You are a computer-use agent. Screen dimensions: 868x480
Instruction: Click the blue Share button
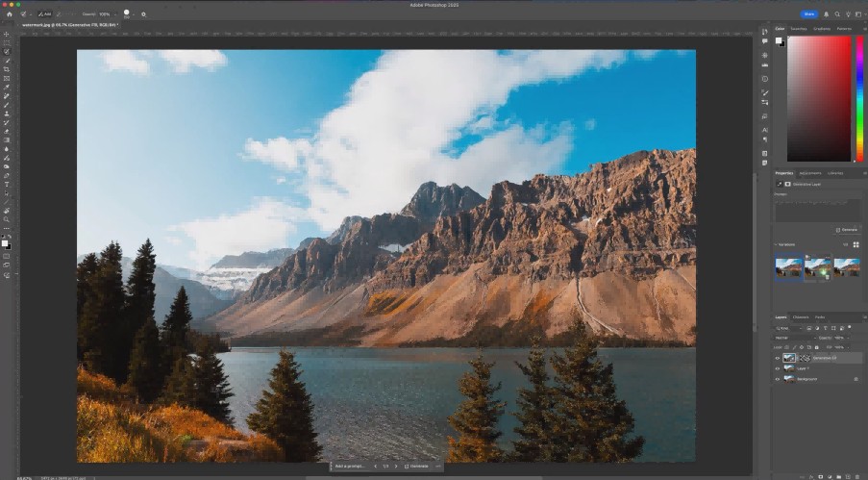[808, 13]
